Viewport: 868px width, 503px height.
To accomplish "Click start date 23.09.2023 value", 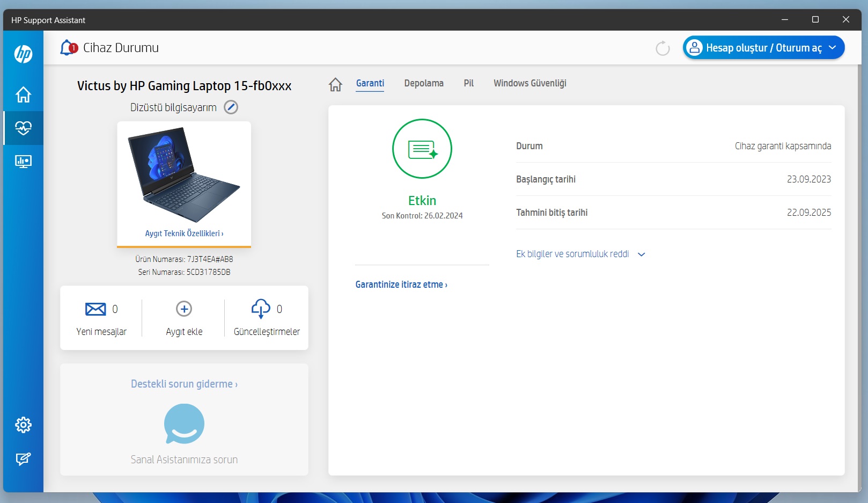I will 809,179.
